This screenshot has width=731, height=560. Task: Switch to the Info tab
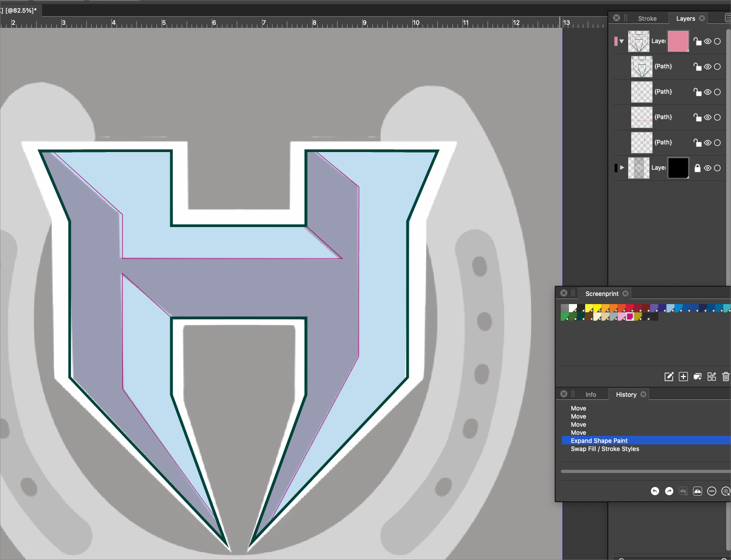[x=591, y=395]
